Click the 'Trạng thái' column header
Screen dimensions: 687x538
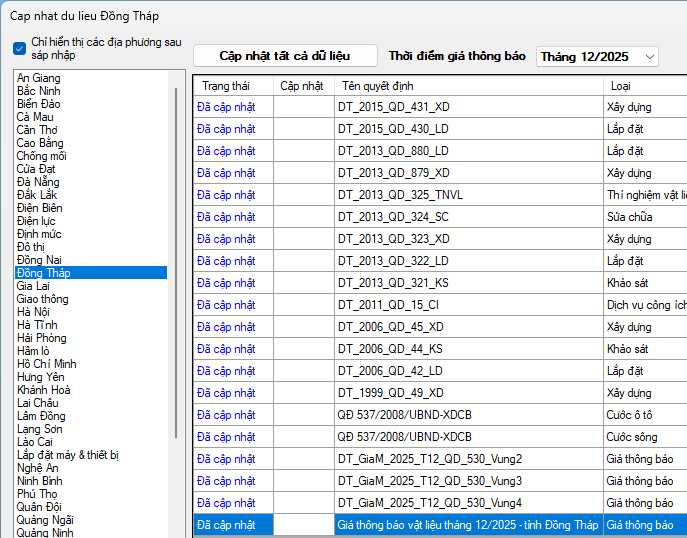click(225, 86)
